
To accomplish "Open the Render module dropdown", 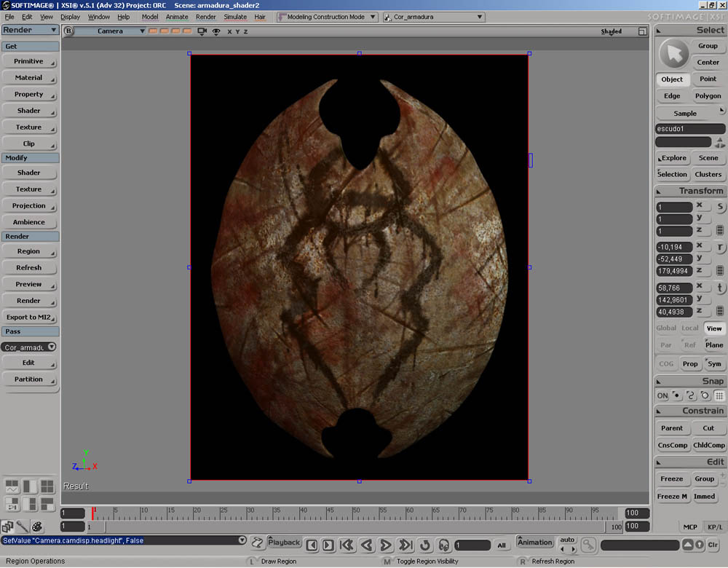I will click(x=30, y=30).
